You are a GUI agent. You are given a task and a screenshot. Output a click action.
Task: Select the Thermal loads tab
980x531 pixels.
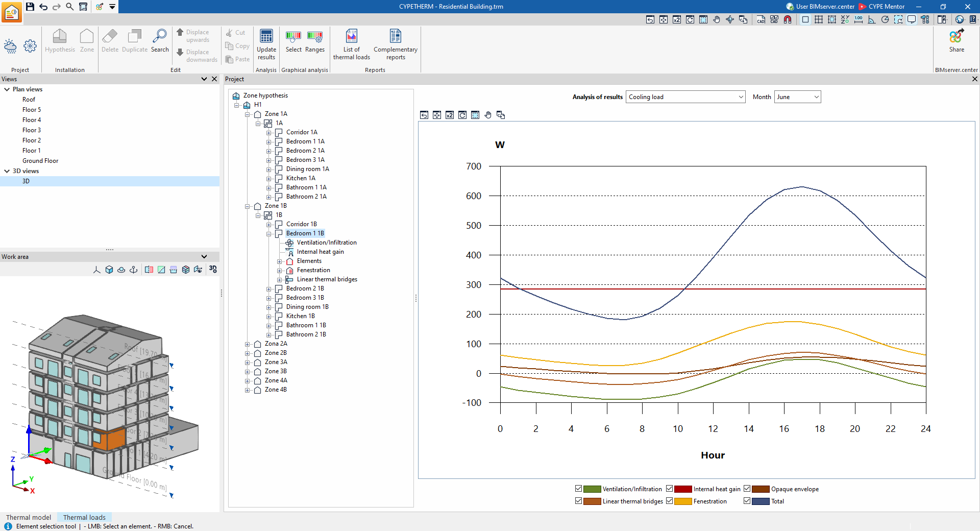[x=84, y=517]
